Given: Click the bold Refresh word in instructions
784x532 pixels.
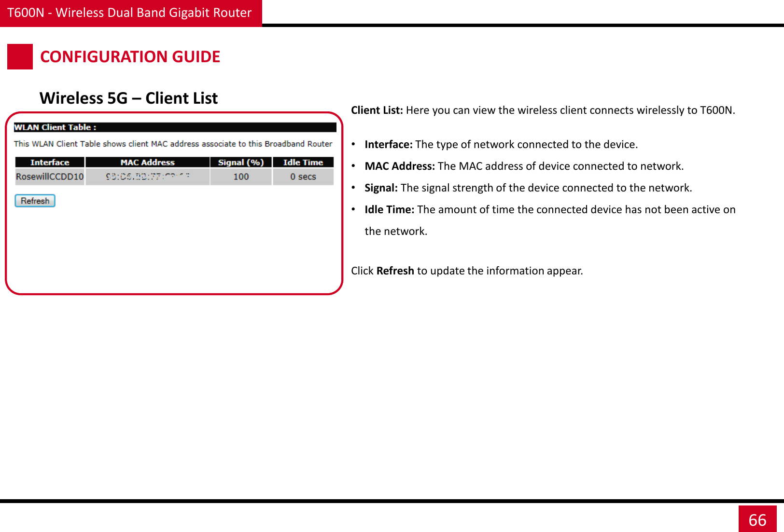Looking at the screenshot, I should [395, 271].
